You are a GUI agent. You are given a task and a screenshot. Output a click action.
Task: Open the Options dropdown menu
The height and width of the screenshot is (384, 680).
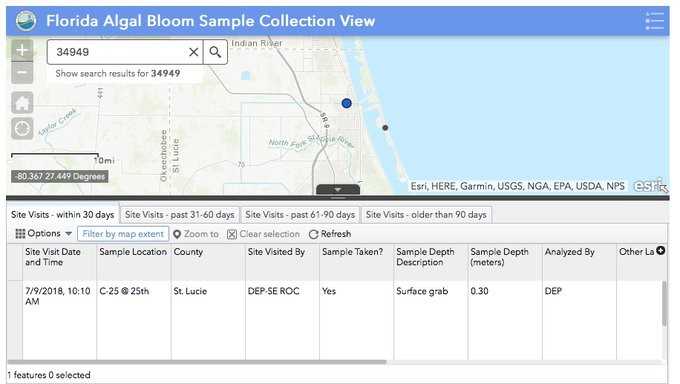tap(43, 233)
